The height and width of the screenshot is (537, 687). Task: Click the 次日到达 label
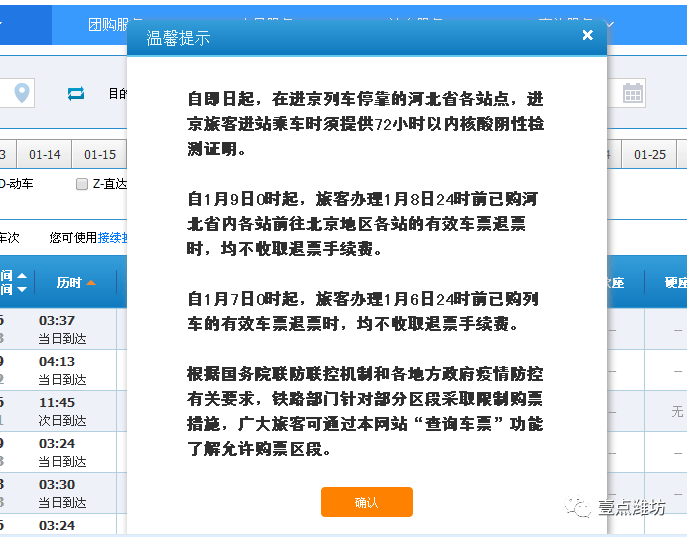coord(62,420)
